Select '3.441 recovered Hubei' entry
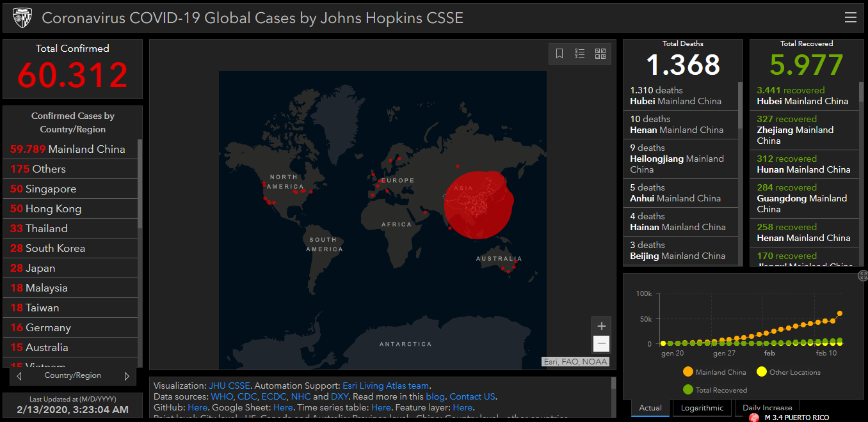Screen dimensions: 868x422 [805, 96]
